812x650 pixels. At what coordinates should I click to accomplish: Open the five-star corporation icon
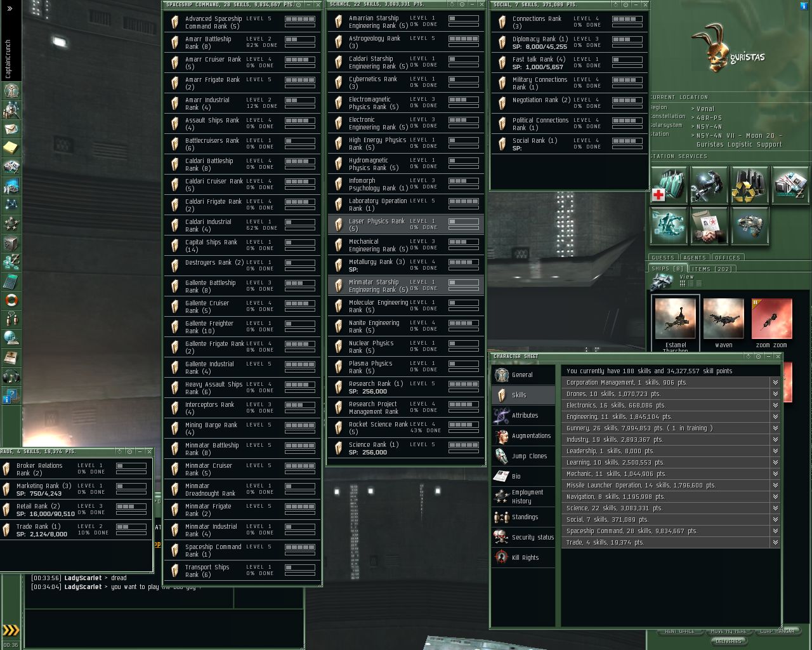[11, 224]
